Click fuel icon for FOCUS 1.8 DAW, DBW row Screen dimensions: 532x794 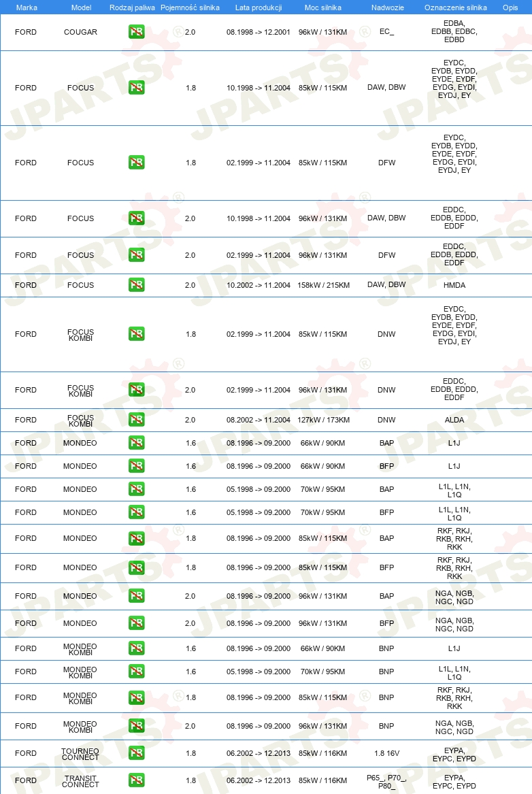tap(137, 88)
